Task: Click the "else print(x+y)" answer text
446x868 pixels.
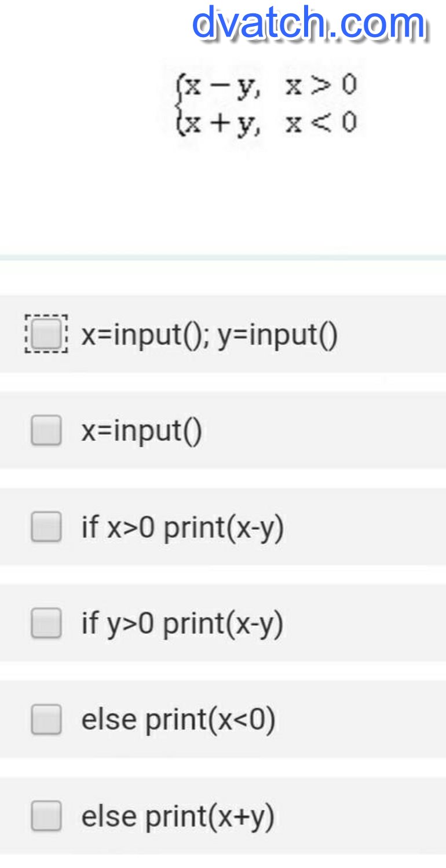Action: pyautogui.click(x=178, y=816)
